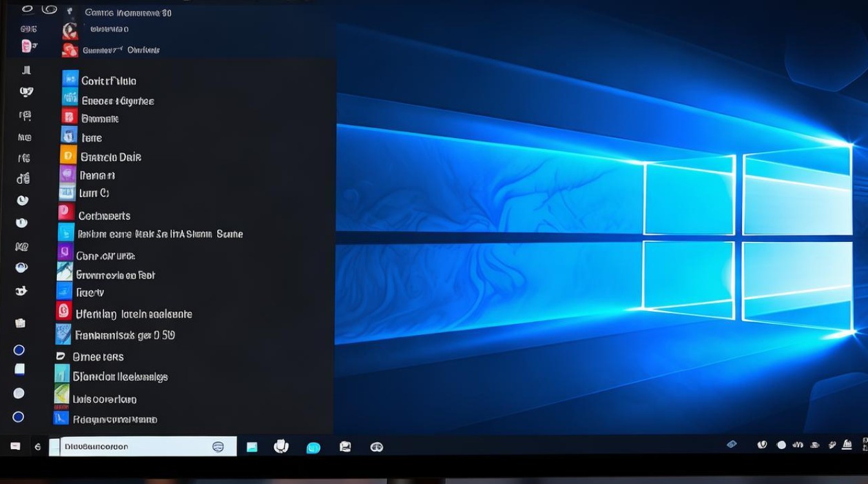868x484 pixels.
Task: Open the cyan chat-bubble taskbar icon
Action: coord(313,448)
